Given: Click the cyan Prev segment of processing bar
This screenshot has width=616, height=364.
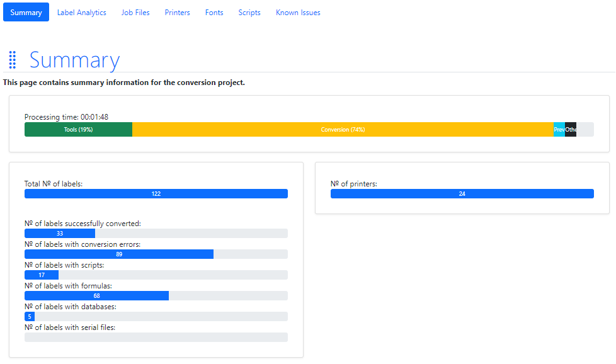Looking at the screenshot, I should tap(559, 130).
